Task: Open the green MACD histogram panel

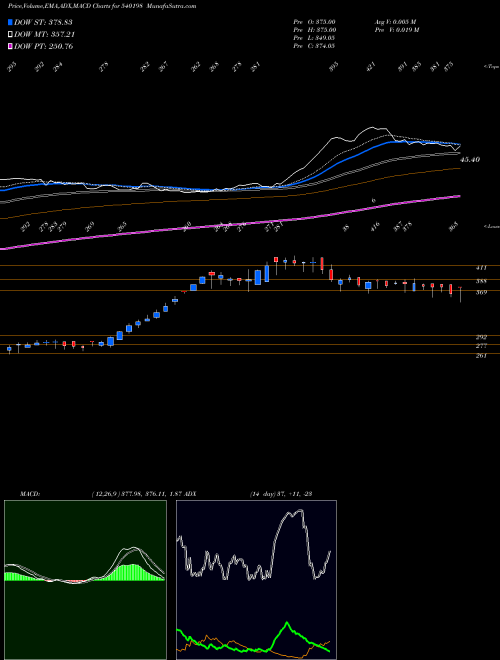Action: coord(85,580)
